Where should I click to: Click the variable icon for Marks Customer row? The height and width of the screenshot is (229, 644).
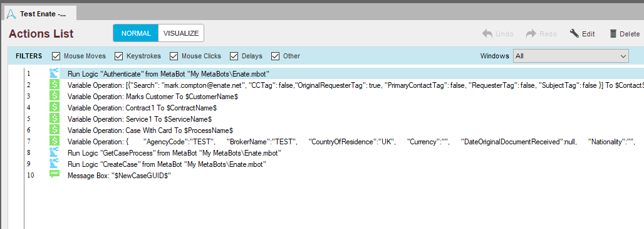click(x=55, y=96)
